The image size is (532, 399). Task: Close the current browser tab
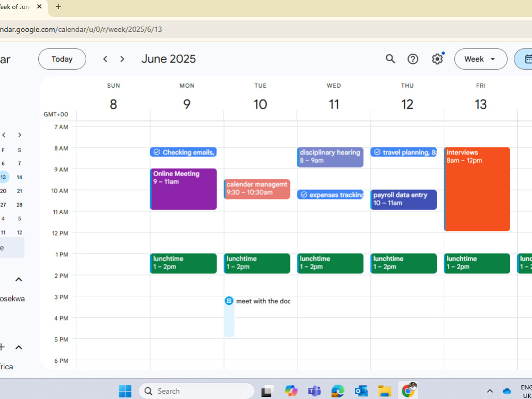tap(39, 6)
